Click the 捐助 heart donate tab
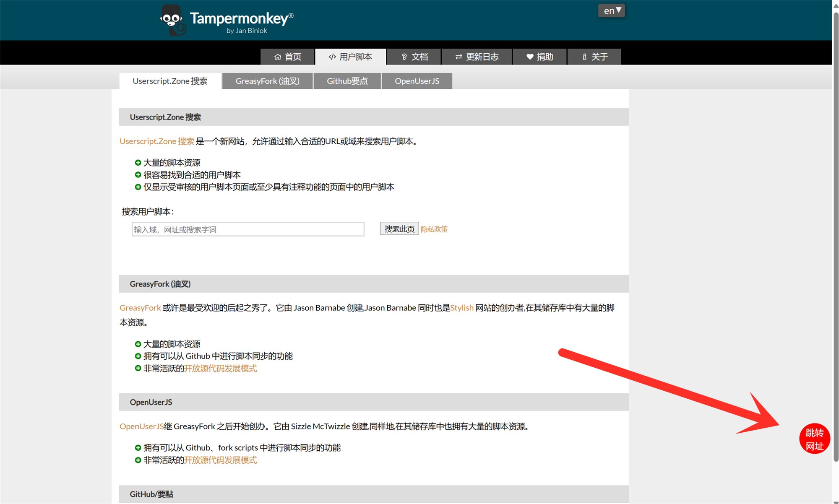 (539, 57)
